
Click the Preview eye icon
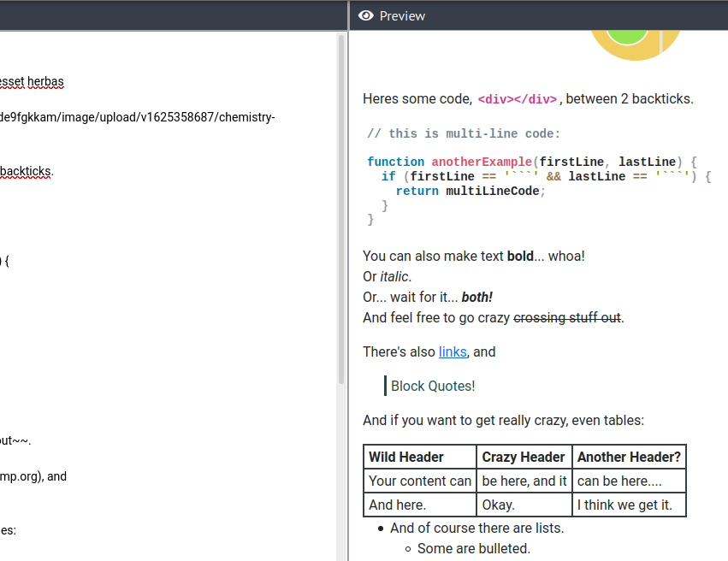click(366, 15)
